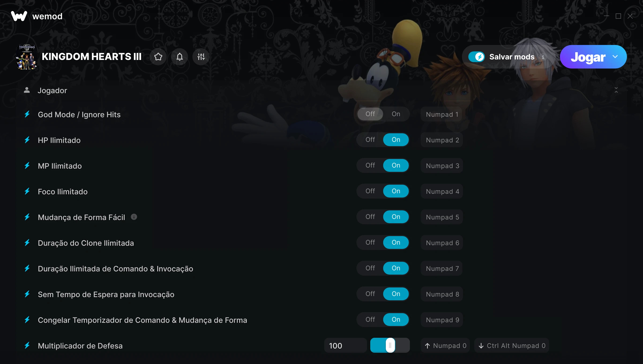
Task: Click the Multiplicador de Defesa slider handle
Action: (390, 345)
